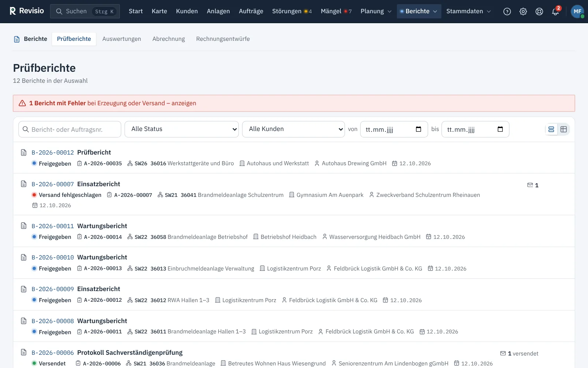Click order number A-2026-00035

pyautogui.click(x=103, y=163)
